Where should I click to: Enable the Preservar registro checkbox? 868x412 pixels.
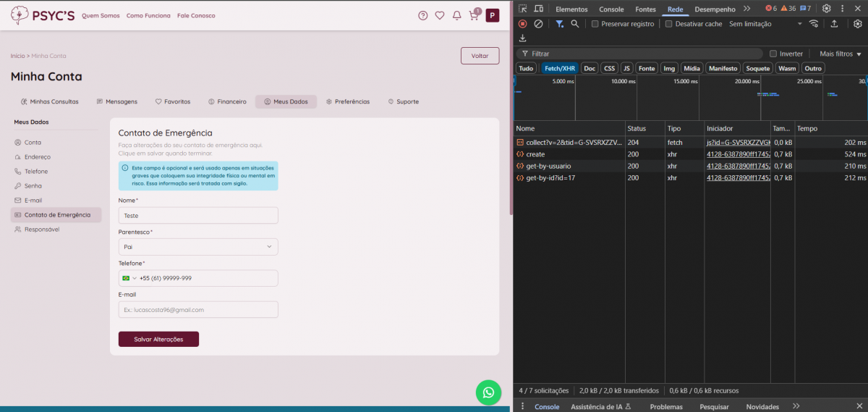point(595,24)
